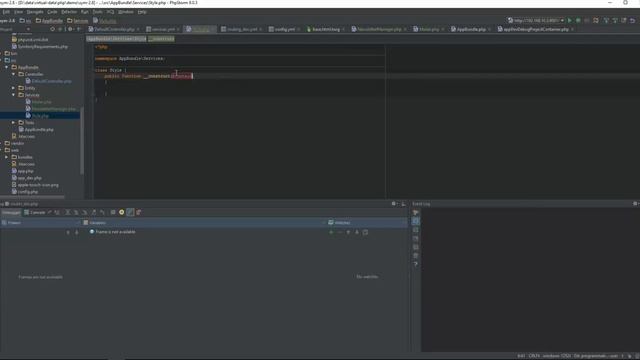The image size is (640, 360).
Task: Click the Evaluate Expression icon in debugger toolbar
Action: (x=113, y=213)
